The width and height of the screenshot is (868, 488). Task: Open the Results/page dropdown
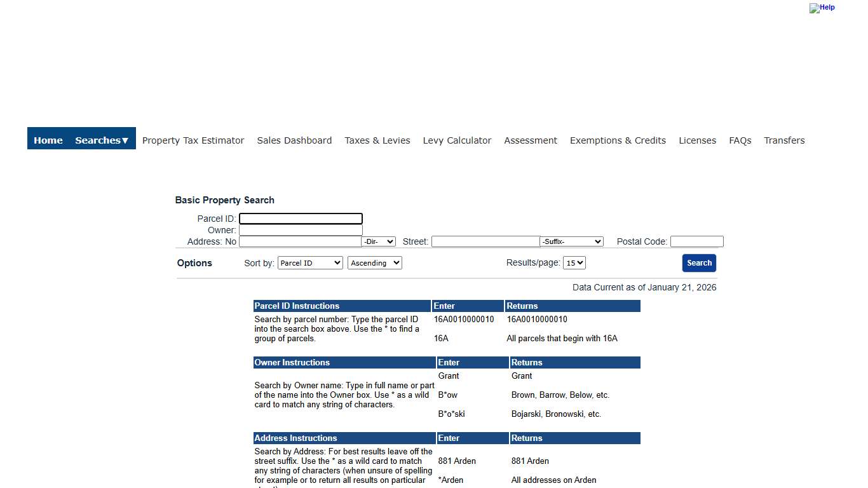pyautogui.click(x=574, y=262)
